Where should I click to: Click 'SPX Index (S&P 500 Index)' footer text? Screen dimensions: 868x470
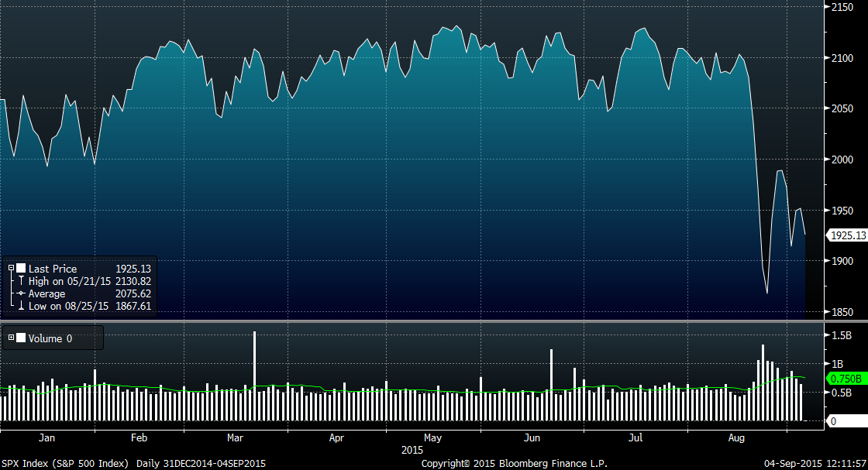pyautogui.click(x=65, y=463)
